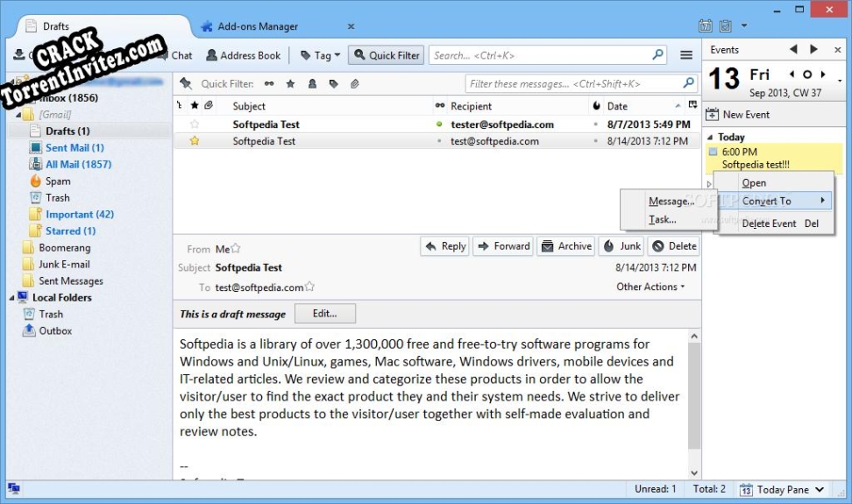
Task: Reply to the message
Action: (445, 246)
